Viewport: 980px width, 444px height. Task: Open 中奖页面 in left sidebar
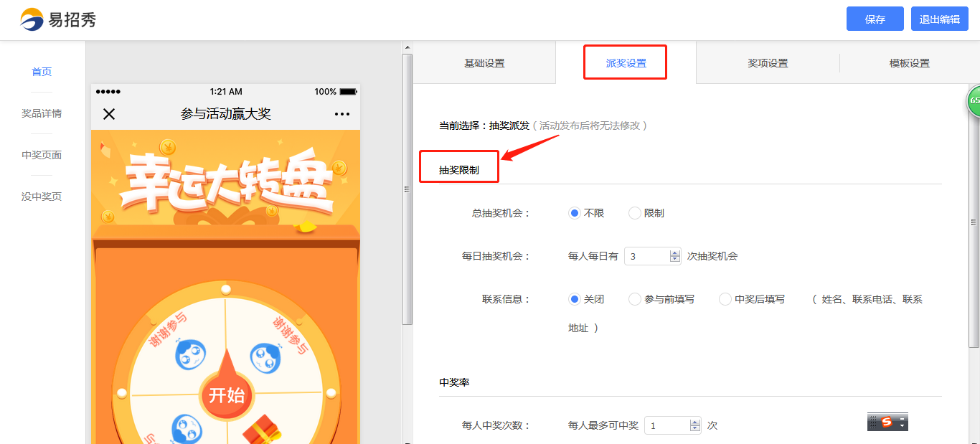pyautogui.click(x=42, y=155)
